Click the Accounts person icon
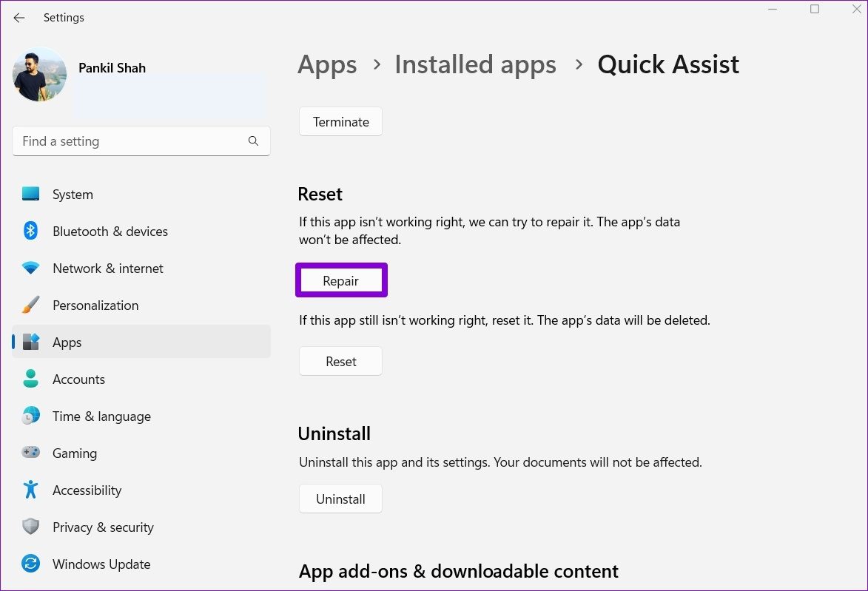Screen dimensions: 868x591 30,379
